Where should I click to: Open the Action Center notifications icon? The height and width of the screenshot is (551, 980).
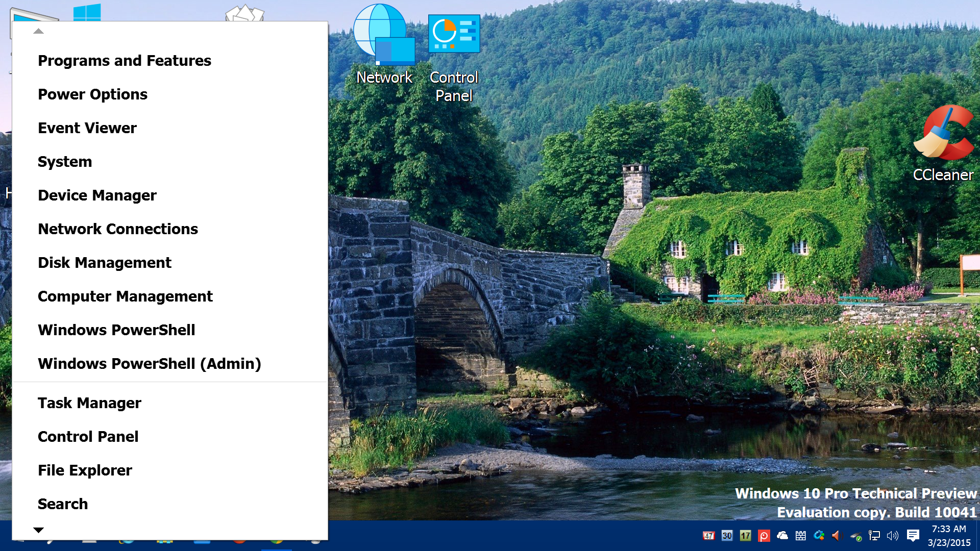[913, 535]
